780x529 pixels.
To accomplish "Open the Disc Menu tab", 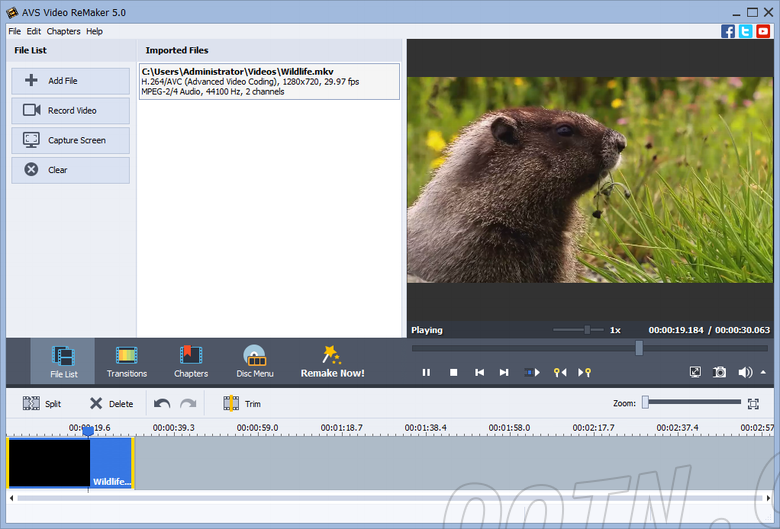I will pos(255,361).
